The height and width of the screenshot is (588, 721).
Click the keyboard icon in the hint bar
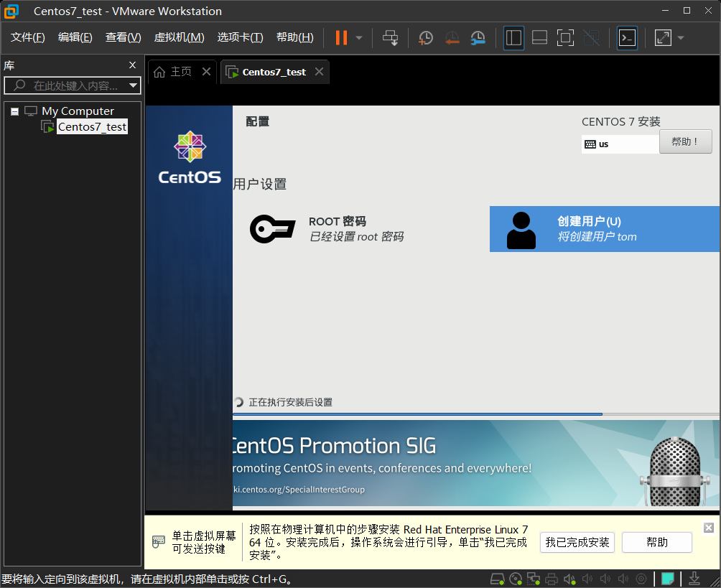click(x=158, y=541)
